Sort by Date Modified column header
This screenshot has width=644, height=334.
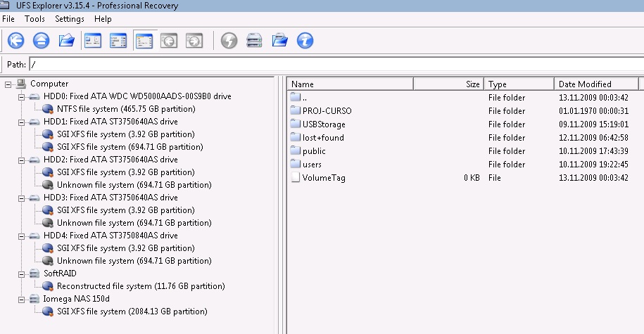click(596, 84)
